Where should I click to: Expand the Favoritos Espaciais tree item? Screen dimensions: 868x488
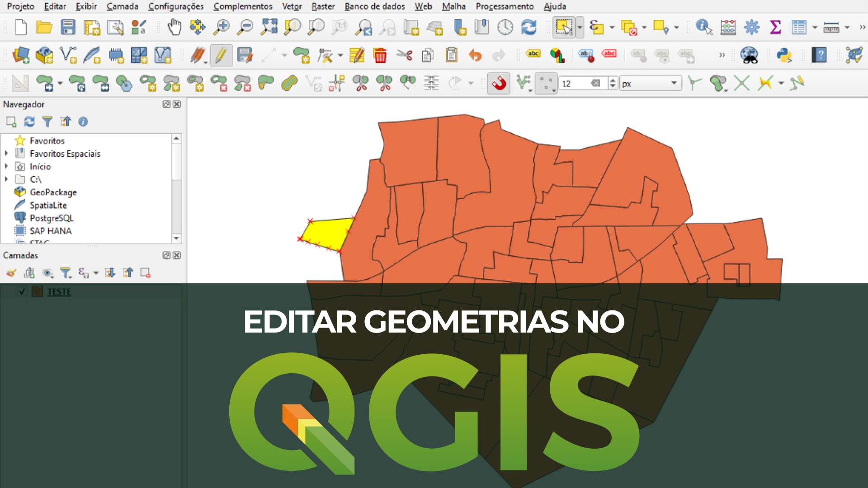point(6,154)
